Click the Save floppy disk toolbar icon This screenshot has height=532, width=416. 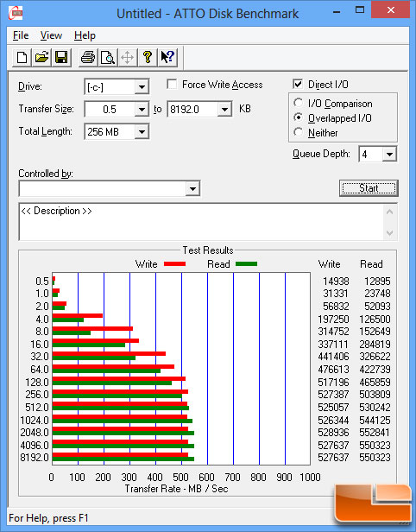pos(61,57)
